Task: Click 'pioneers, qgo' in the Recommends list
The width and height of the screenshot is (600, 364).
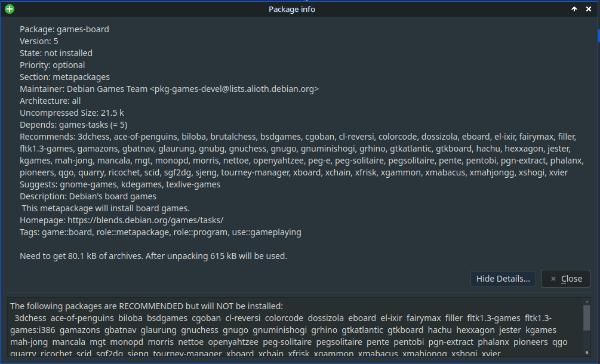Action: [47, 172]
